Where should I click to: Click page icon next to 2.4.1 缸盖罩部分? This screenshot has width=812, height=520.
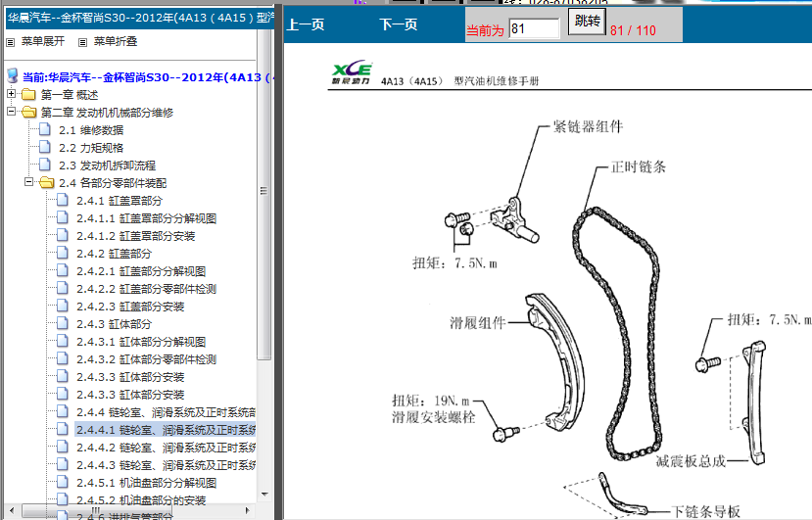(x=63, y=200)
